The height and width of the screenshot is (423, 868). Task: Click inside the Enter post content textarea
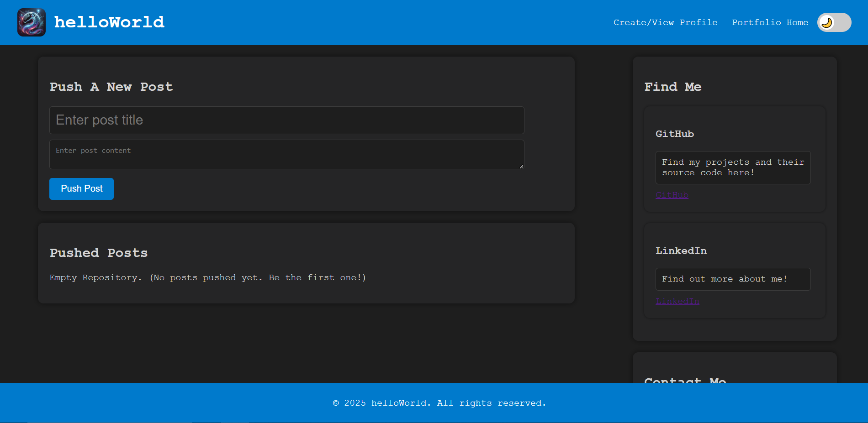286,154
